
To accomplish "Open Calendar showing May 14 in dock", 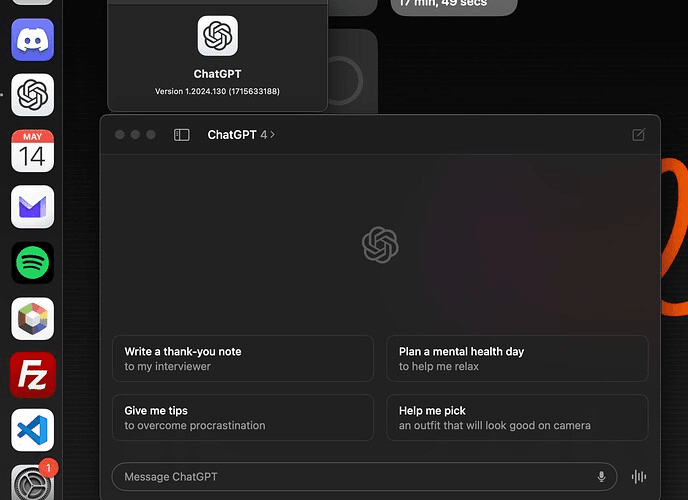I will (x=32, y=151).
